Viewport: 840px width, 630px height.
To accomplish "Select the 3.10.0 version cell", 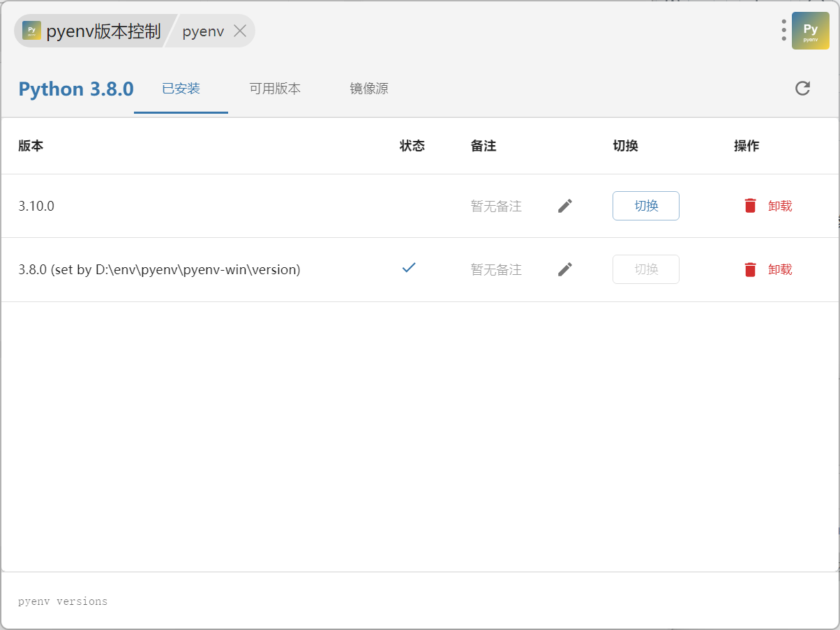I will click(x=36, y=206).
